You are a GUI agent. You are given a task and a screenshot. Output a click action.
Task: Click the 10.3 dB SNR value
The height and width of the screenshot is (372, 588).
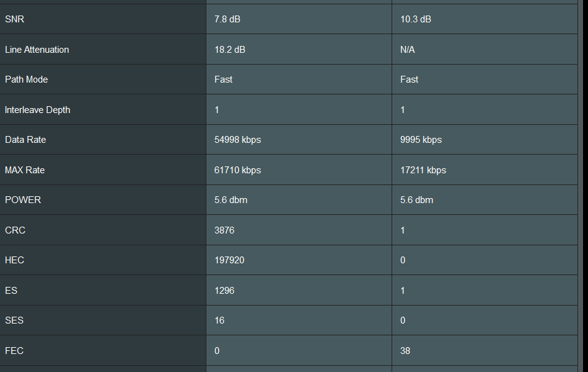coord(416,19)
